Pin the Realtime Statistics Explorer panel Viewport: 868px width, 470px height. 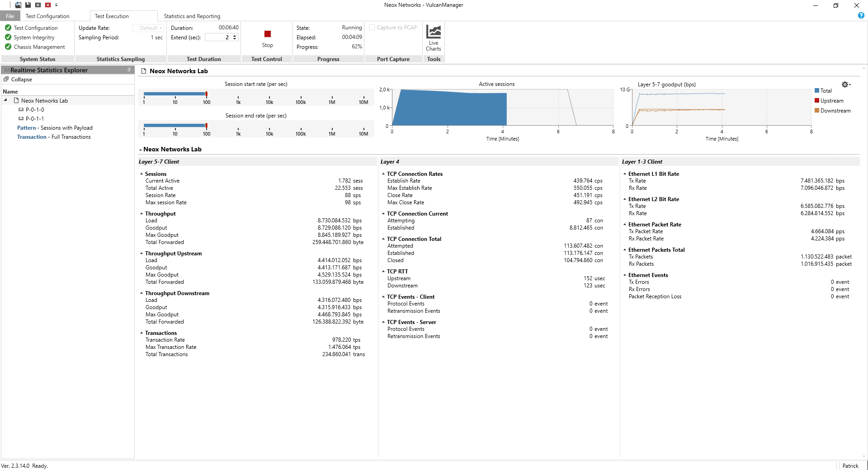tap(129, 70)
